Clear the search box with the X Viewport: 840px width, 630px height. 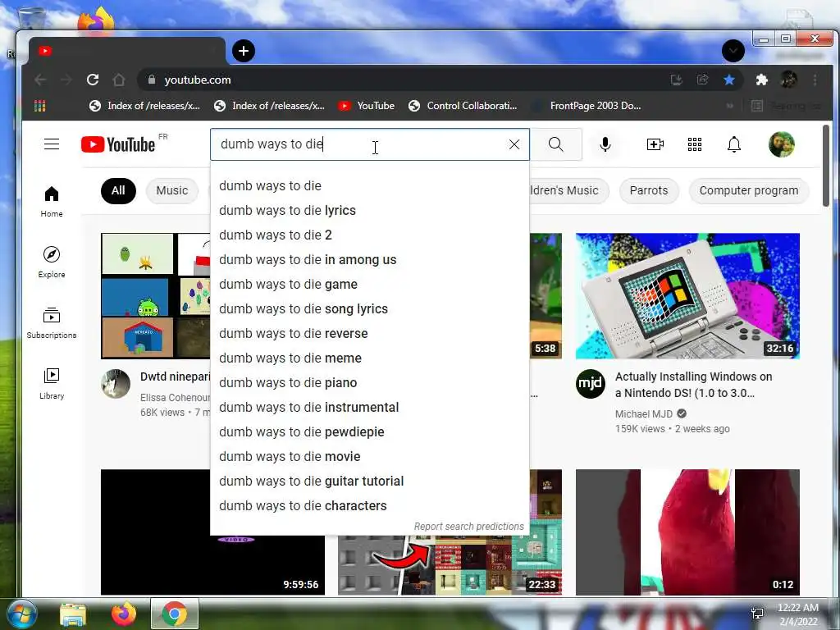514,144
